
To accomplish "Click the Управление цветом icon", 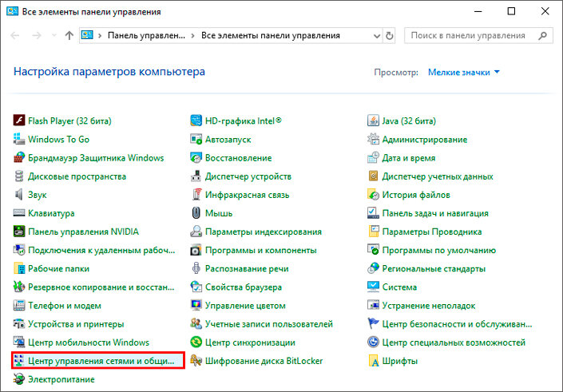I will pyautogui.click(x=196, y=306).
